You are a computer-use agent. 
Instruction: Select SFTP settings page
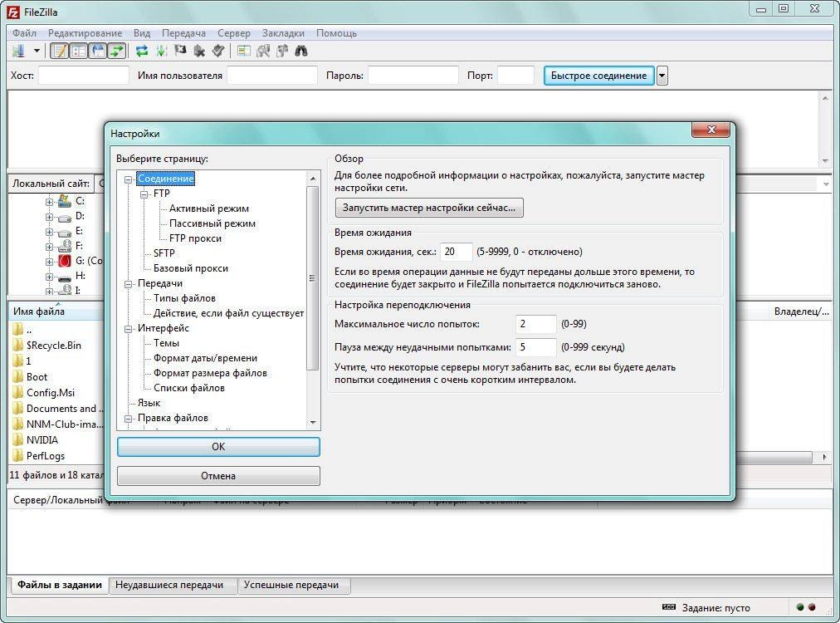coord(164,253)
